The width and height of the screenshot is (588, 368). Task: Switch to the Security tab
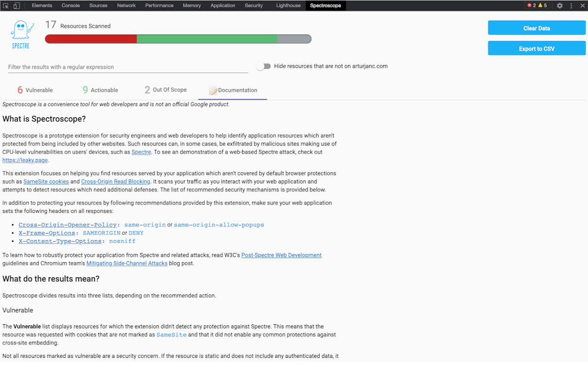coord(254,6)
